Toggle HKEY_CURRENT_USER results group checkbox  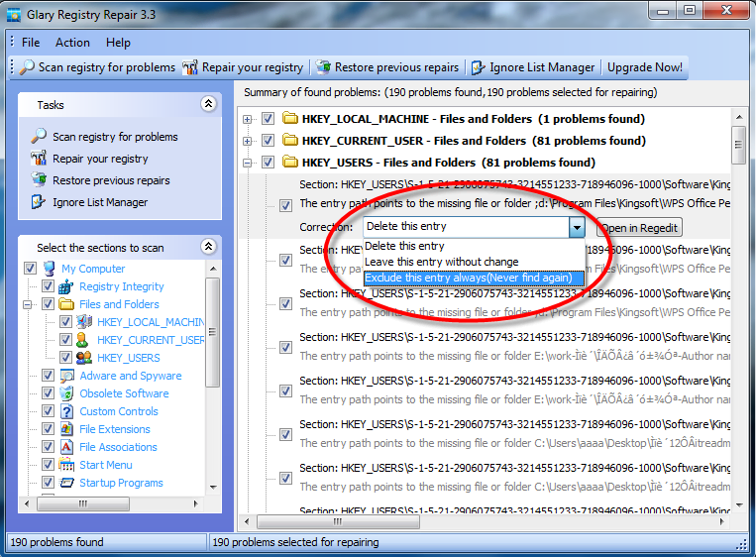(x=269, y=141)
